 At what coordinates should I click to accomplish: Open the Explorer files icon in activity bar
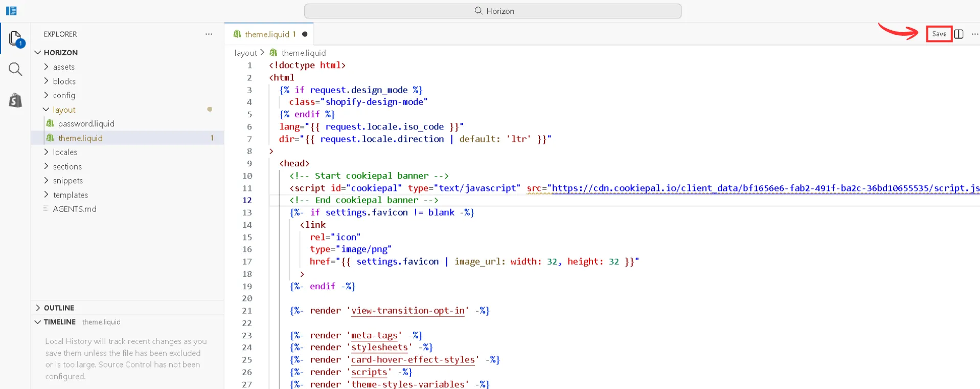[x=15, y=38]
